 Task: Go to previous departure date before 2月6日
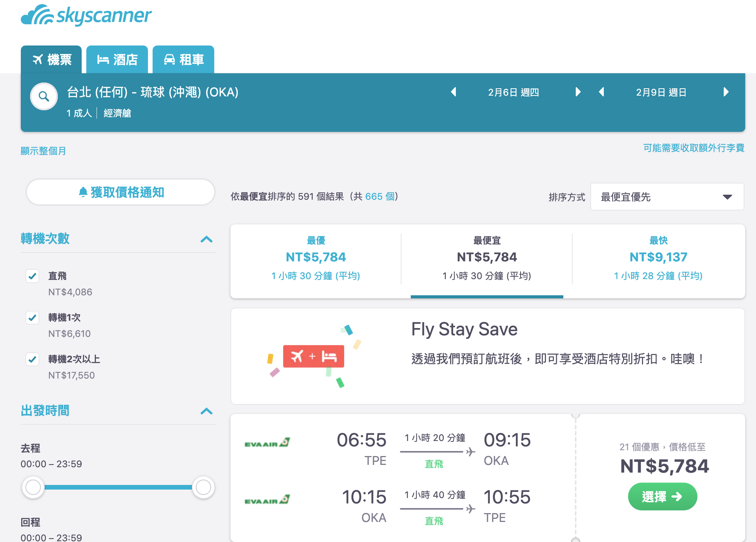(454, 92)
